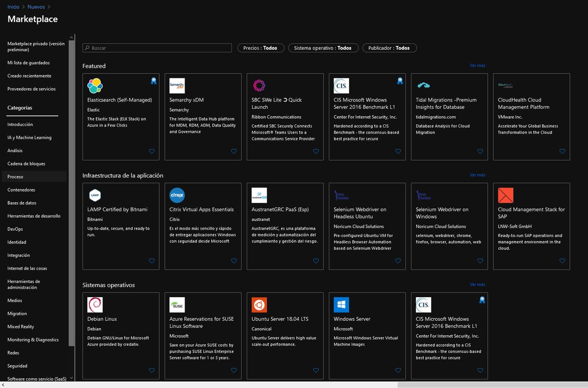Click the Citrix Virtual Apps Essentials logo
The image size is (588, 388).
[177, 195]
